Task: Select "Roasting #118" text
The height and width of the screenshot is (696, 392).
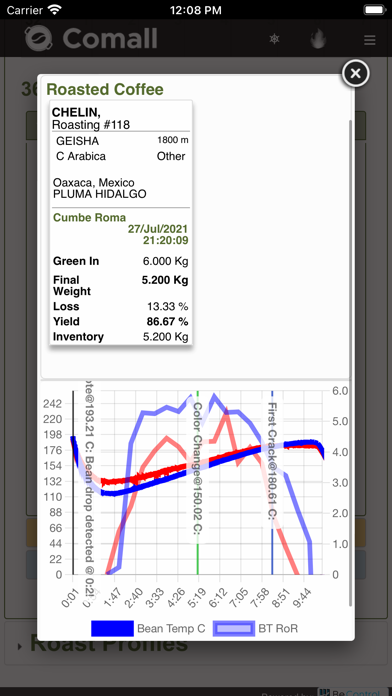Action: (x=91, y=125)
